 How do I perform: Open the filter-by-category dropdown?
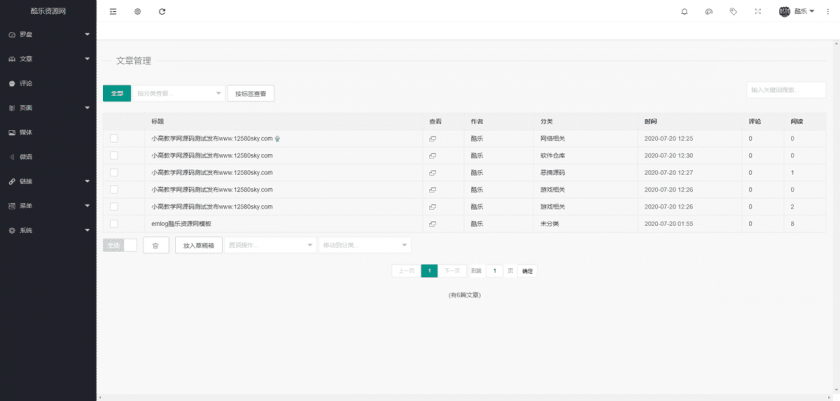(x=178, y=93)
